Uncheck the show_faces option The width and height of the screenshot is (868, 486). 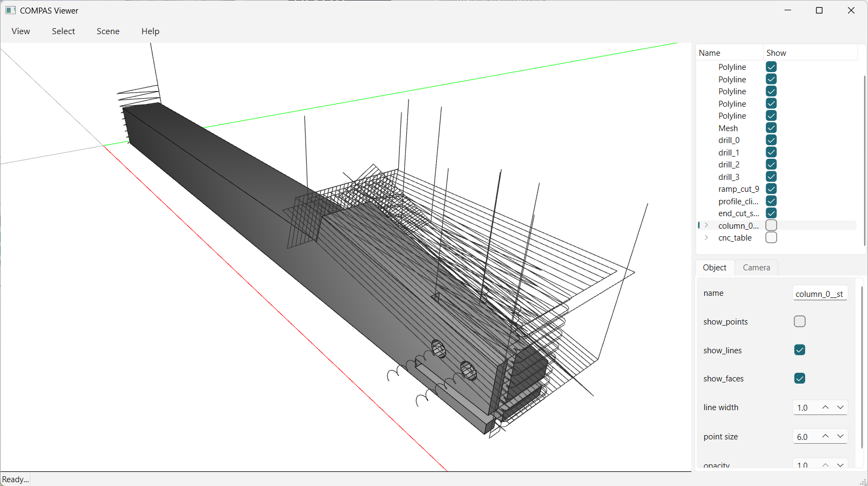(x=800, y=378)
